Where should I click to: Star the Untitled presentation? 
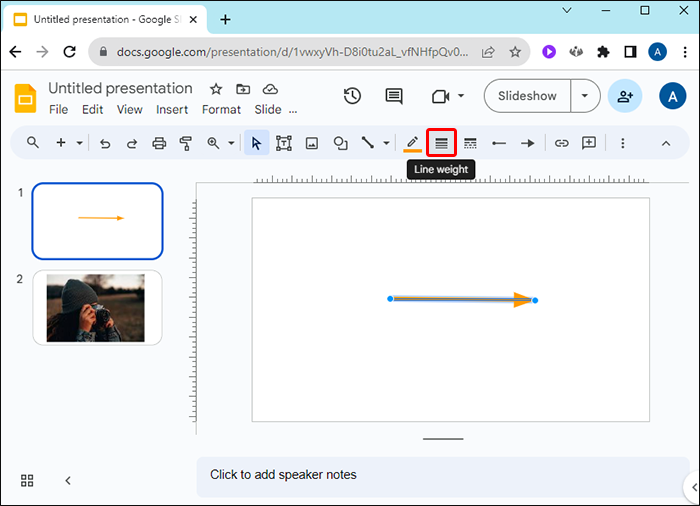pyautogui.click(x=216, y=89)
